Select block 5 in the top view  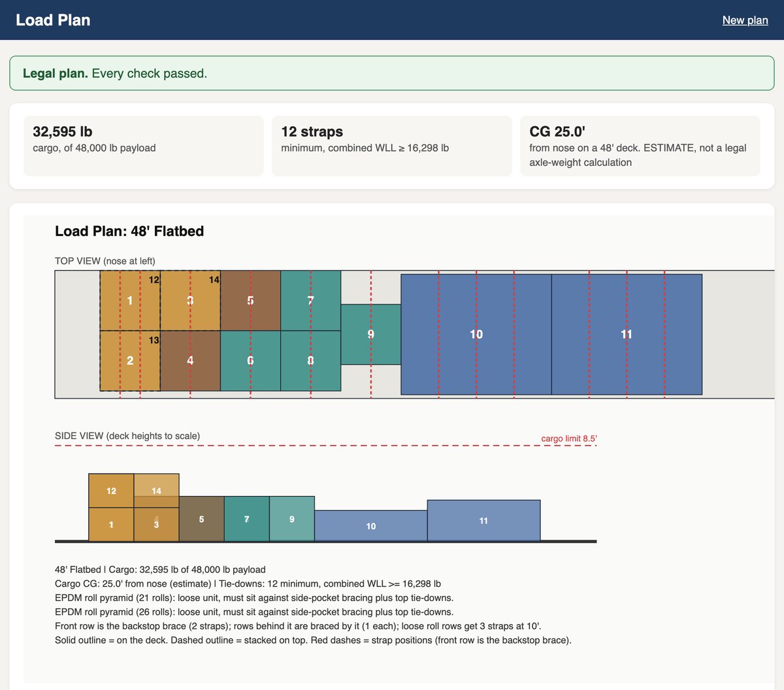click(x=250, y=301)
